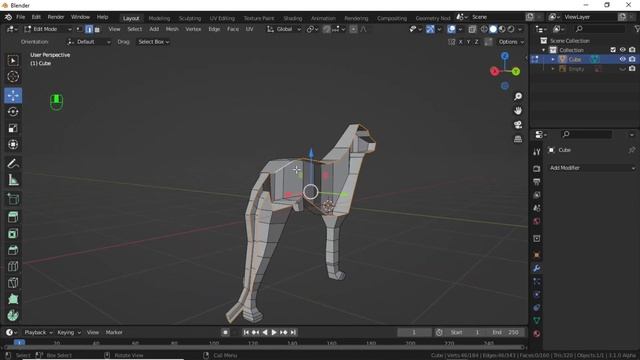Toggle proportional editing button
Viewport: 640px width, 360px height.
tap(353, 29)
